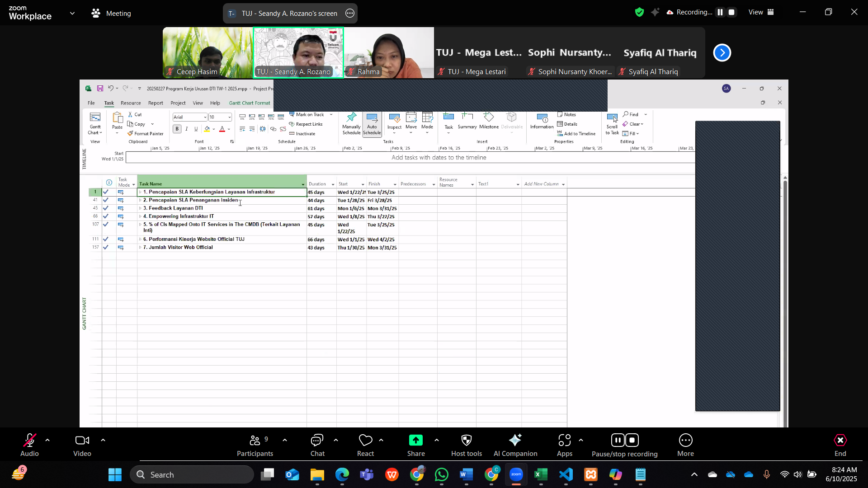Toggle Bold formatting button
The width and height of the screenshot is (868, 488).
tap(177, 129)
